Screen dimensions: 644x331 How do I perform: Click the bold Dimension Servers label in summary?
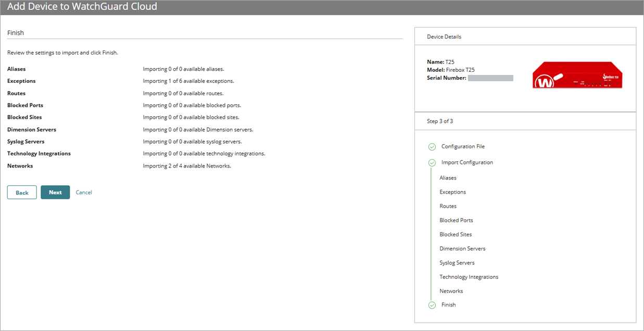[32, 130]
